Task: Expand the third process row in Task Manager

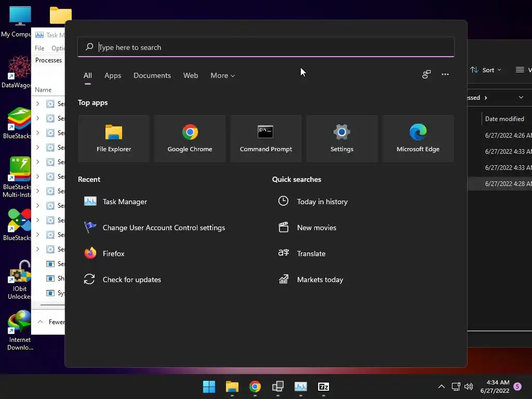Action: (37, 133)
